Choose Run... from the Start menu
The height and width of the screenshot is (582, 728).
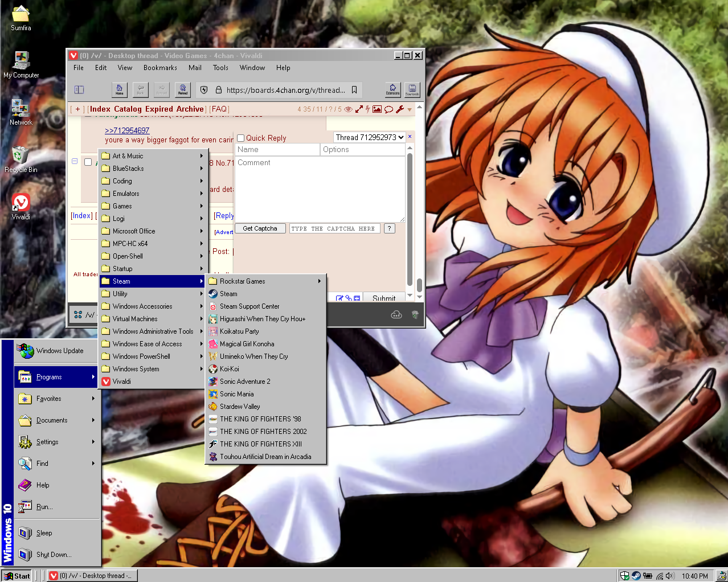click(56, 507)
